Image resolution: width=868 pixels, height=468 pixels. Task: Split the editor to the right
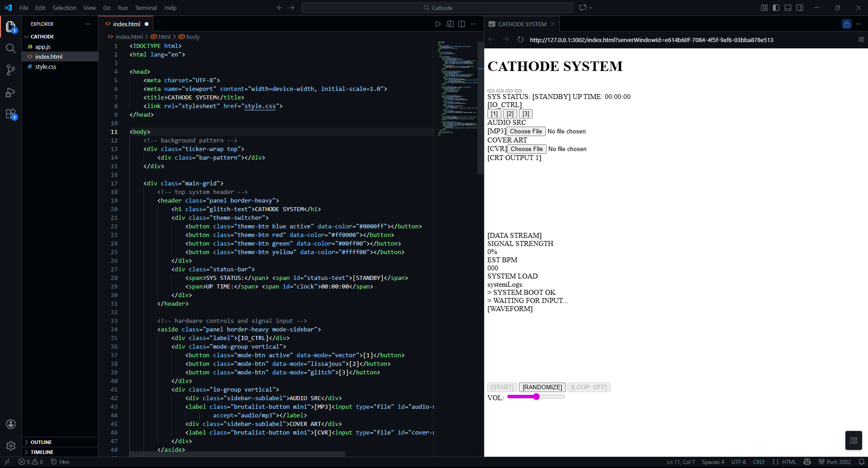[461, 24]
